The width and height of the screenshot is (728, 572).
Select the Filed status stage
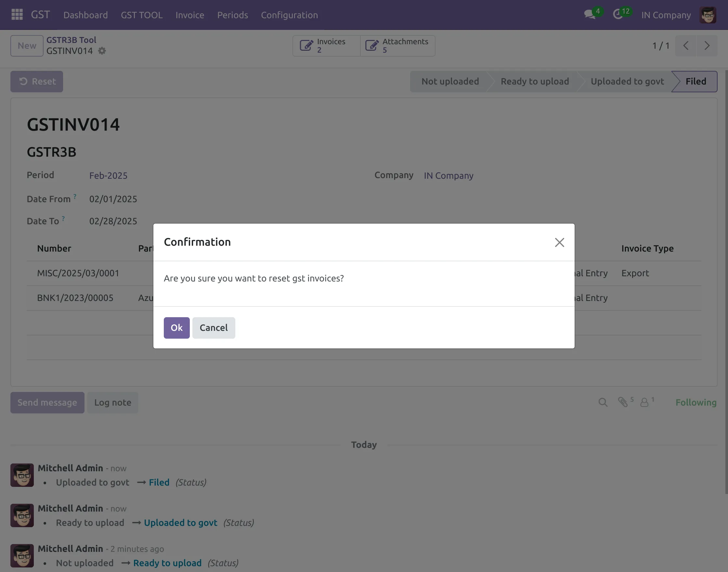coord(695,81)
